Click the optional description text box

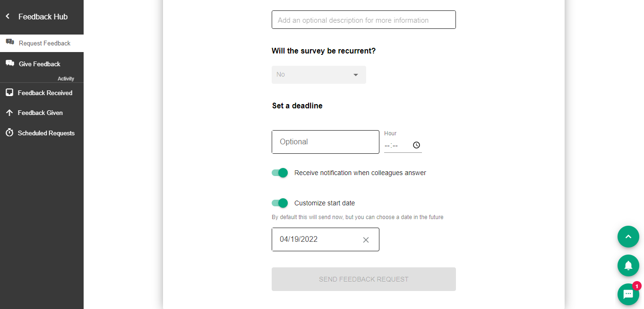coord(363,20)
